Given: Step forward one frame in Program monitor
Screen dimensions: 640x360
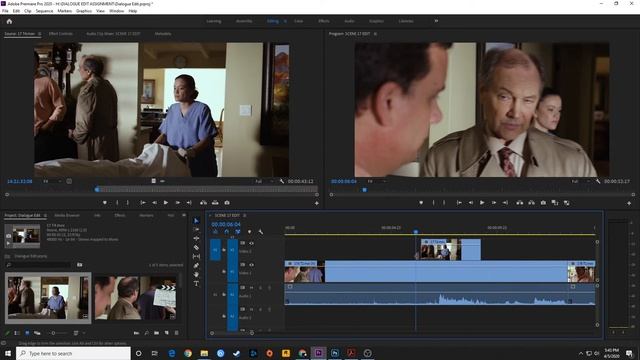Looking at the screenshot, I should 493,202.
